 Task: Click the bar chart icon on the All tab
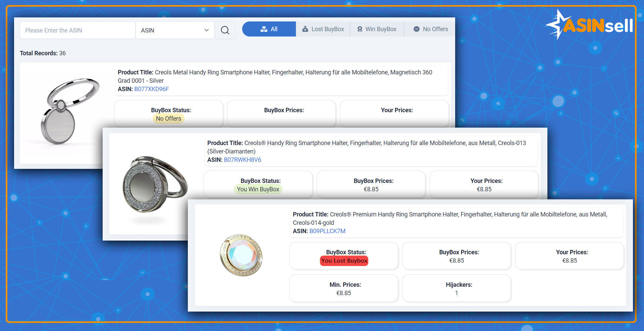click(x=264, y=29)
